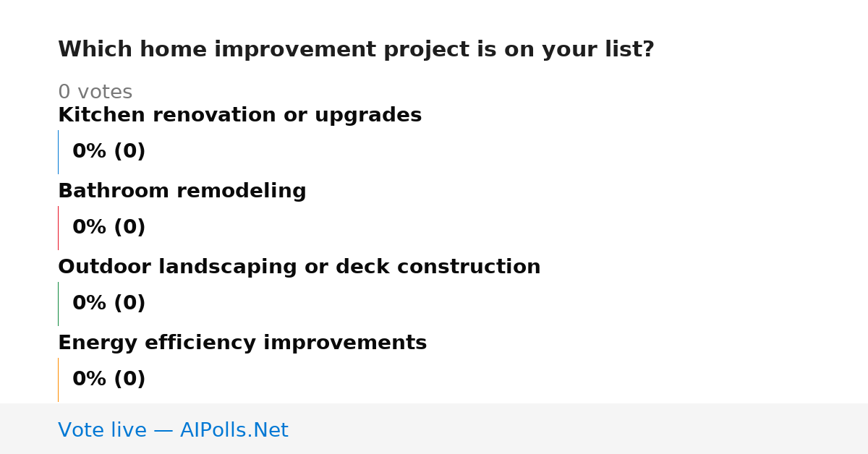Click the orange bar for Energy efficiency
The image size is (868, 454).
(59, 380)
